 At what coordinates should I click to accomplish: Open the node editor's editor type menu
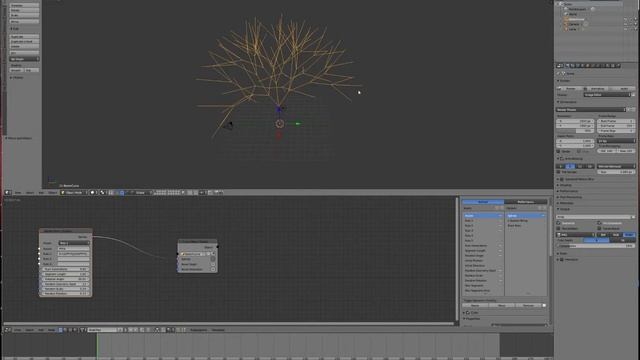click(8, 330)
